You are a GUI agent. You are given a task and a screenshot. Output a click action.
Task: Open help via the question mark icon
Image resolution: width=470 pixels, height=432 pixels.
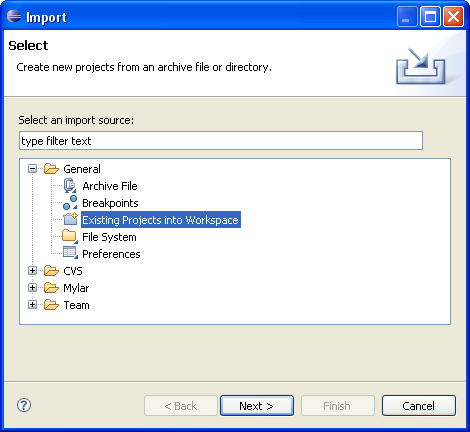click(24, 405)
